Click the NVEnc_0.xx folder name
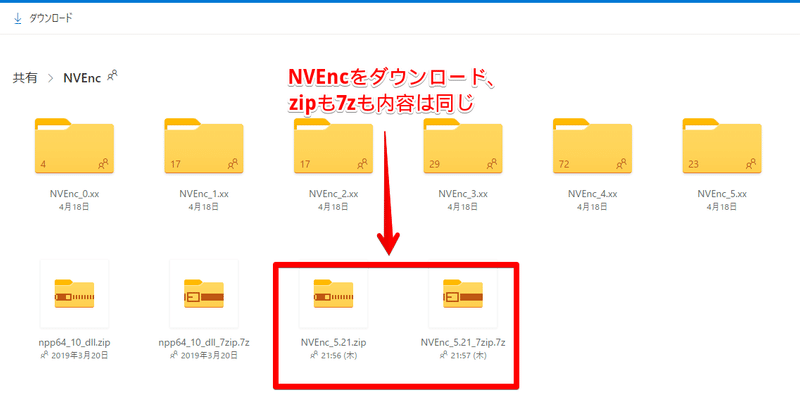 (74, 194)
